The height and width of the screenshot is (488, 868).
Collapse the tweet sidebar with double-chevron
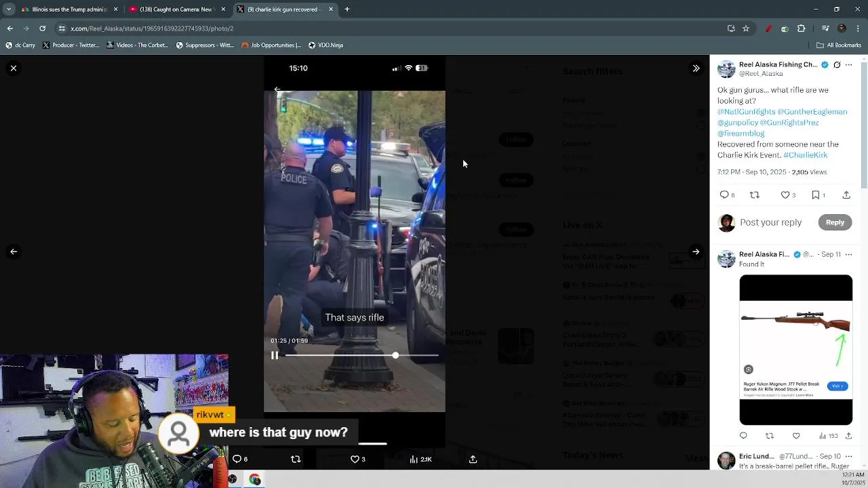pyautogui.click(x=696, y=68)
